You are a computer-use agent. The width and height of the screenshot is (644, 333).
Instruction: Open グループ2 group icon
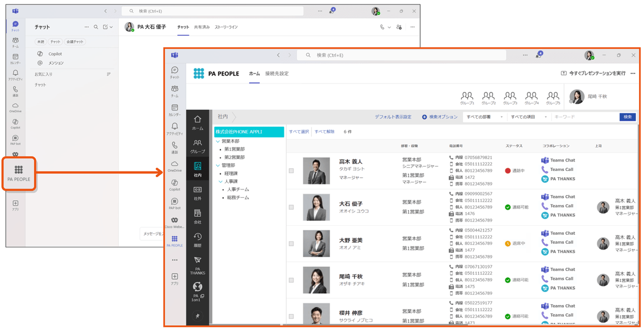pyautogui.click(x=489, y=98)
